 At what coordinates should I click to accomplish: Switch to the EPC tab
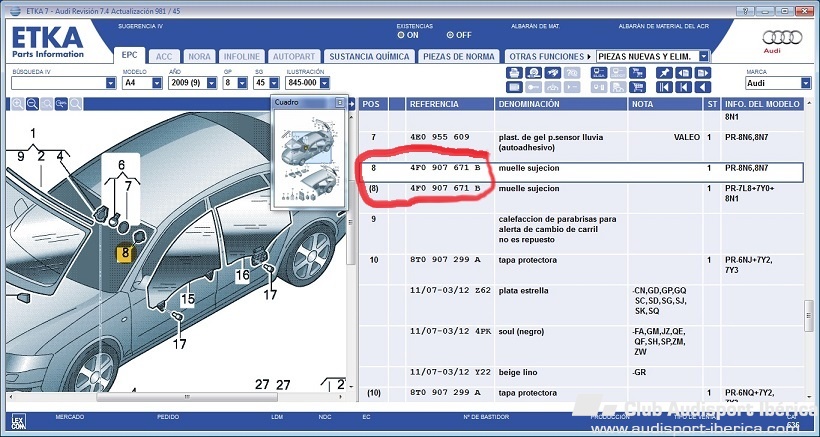point(129,55)
